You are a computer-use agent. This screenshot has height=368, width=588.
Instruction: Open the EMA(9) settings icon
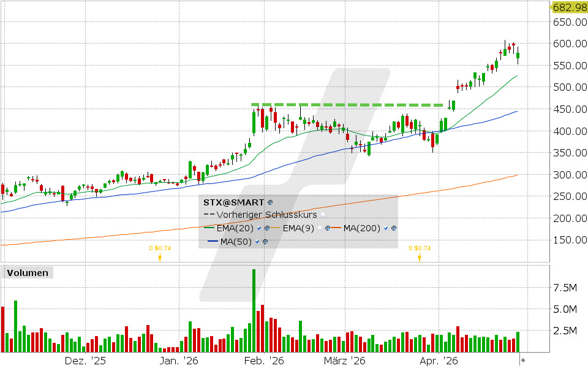328,228
